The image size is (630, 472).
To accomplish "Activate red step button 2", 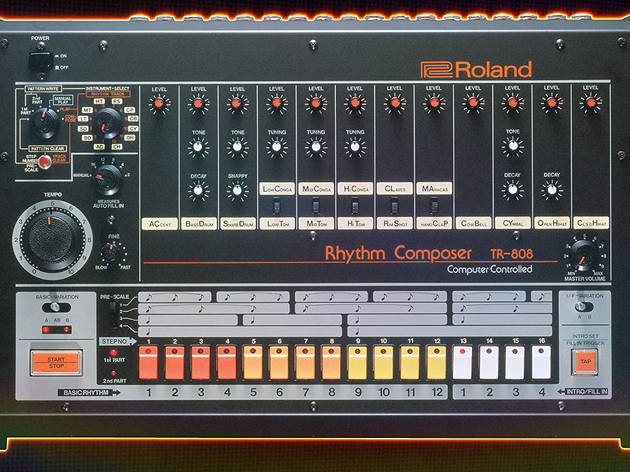I will tap(174, 363).
